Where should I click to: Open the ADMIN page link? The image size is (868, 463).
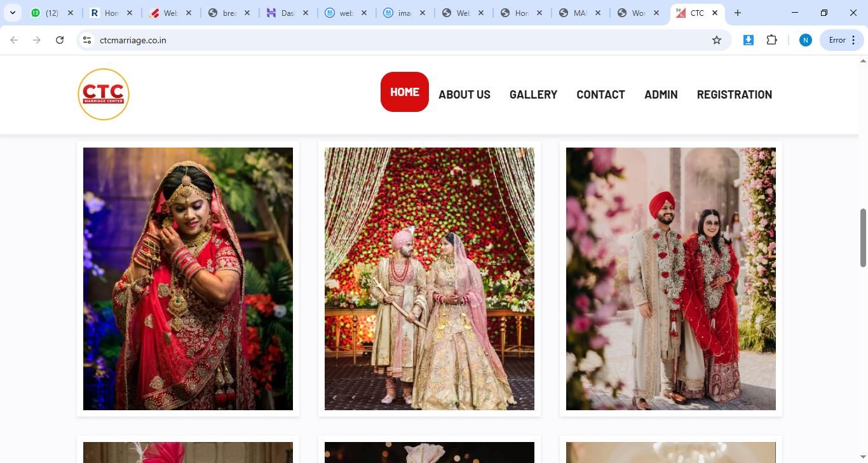(661, 94)
